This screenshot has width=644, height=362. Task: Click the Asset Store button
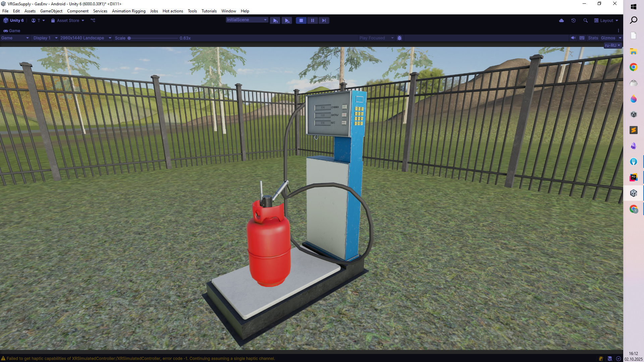(68, 20)
